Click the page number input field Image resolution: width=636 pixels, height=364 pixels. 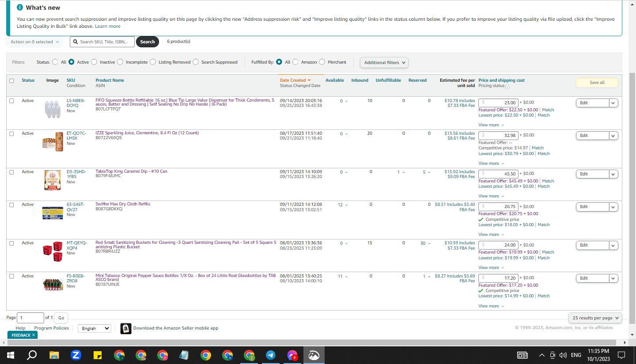30,318
